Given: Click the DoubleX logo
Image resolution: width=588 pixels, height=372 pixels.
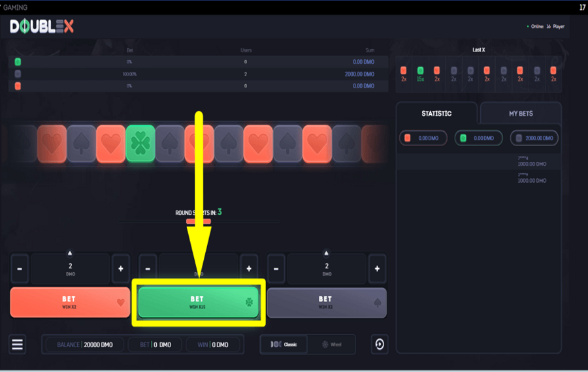Looking at the screenshot, I should (42, 27).
